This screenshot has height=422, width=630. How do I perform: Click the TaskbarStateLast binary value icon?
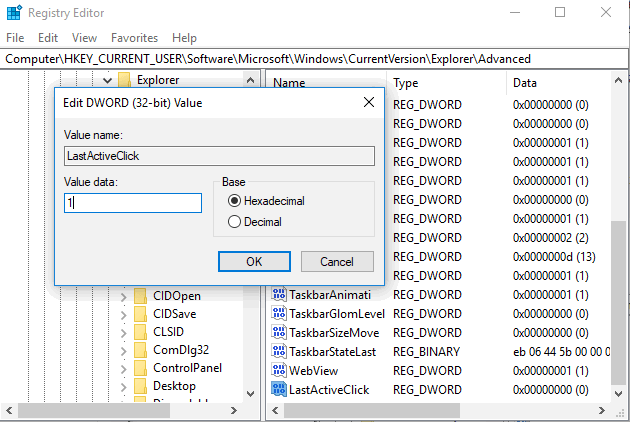click(x=278, y=352)
